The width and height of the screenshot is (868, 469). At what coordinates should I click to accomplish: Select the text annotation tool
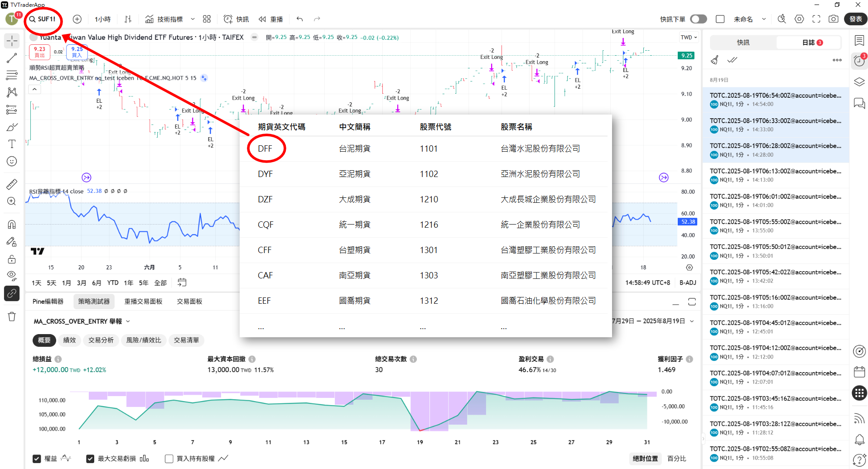click(12, 144)
